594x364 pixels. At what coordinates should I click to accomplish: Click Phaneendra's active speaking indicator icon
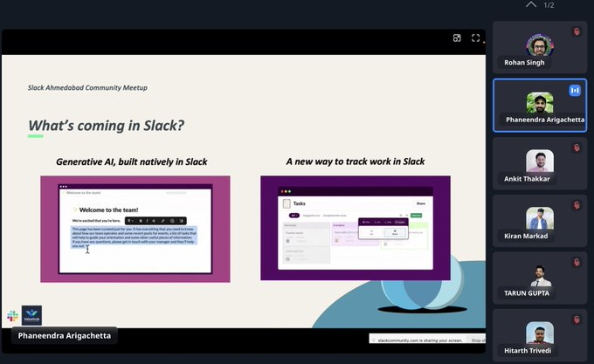click(x=575, y=91)
